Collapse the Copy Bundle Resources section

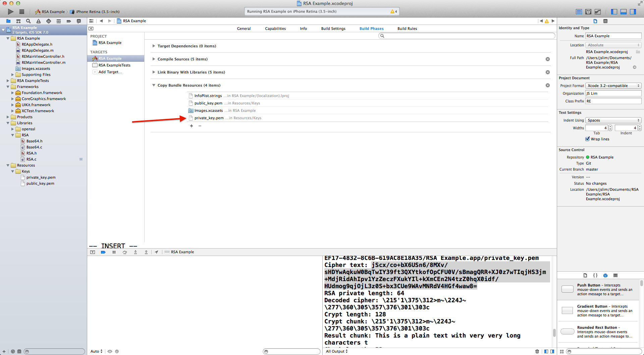154,85
